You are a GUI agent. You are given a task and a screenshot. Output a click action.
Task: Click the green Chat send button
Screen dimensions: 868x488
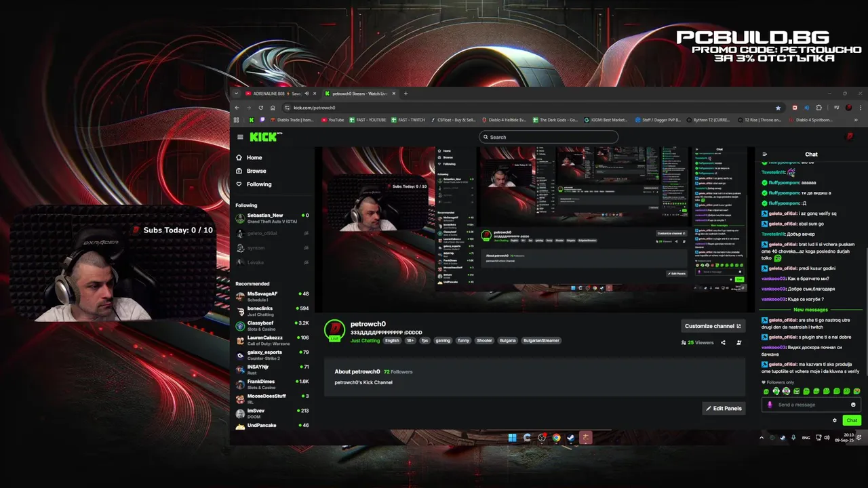tap(852, 420)
